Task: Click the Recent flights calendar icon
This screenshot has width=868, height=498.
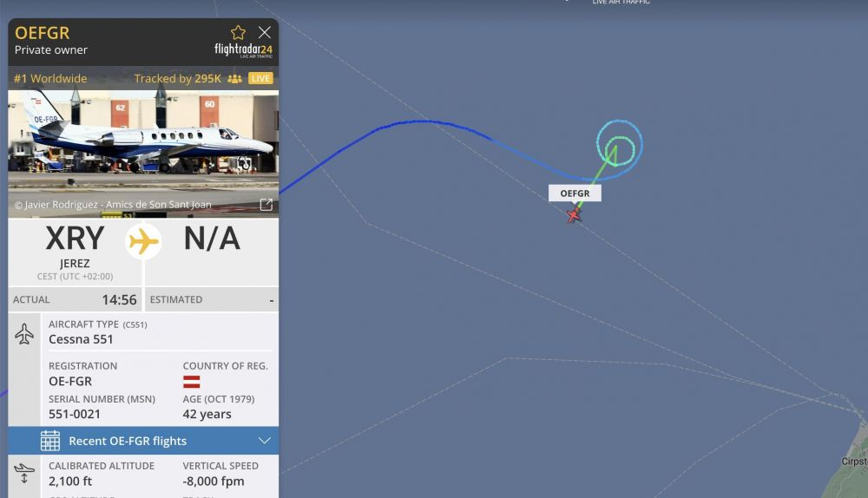Action: (x=49, y=441)
